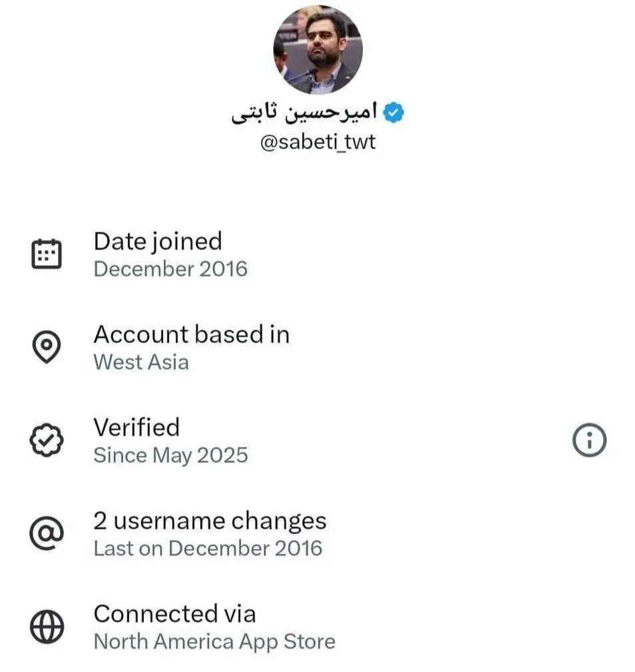Select the Date joined row label
The height and width of the screenshot is (672, 635).
[x=158, y=241]
